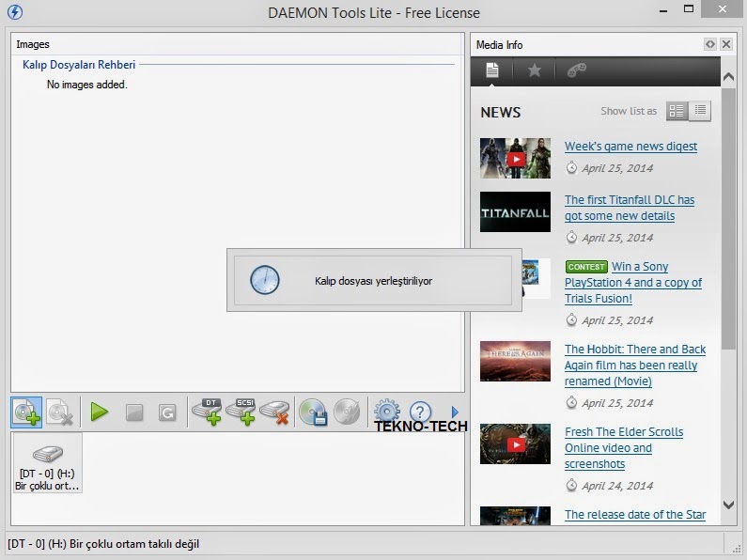Click the Elder Scrolls Online video thumbnail
The height and width of the screenshot is (560, 747).
(515, 443)
